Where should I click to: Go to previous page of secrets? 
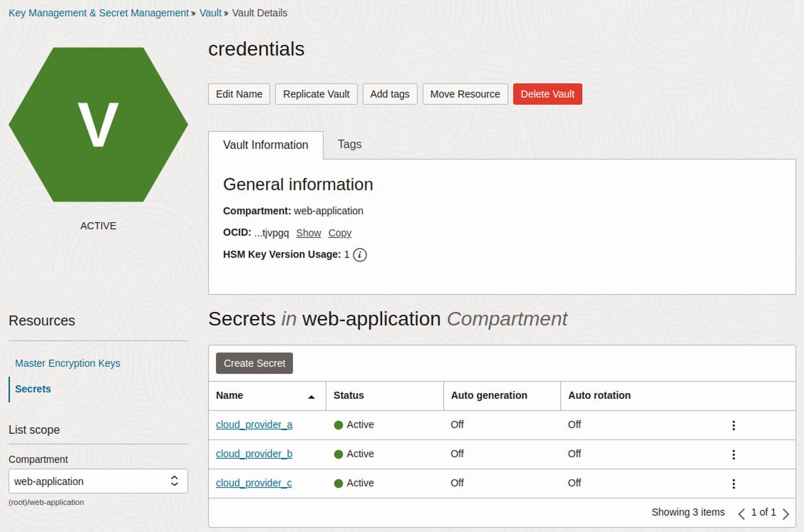pyautogui.click(x=742, y=513)
